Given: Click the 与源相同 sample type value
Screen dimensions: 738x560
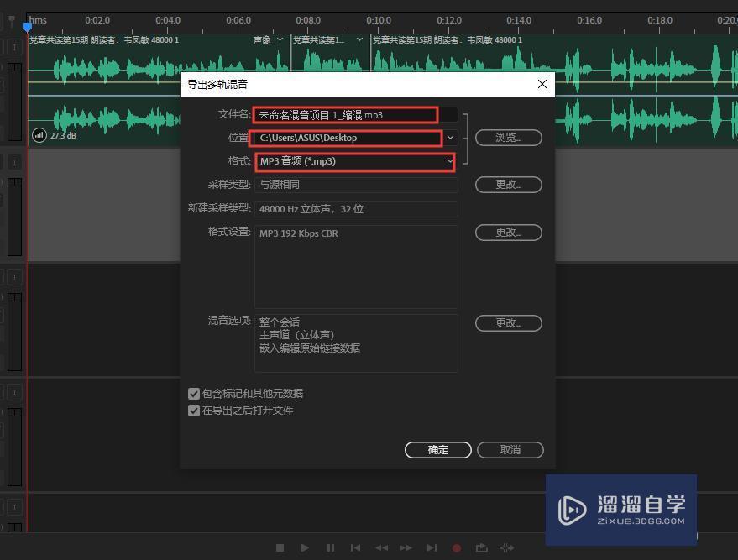Looking at the screenshot, I should pyautogui.click(x=279, y=185).
